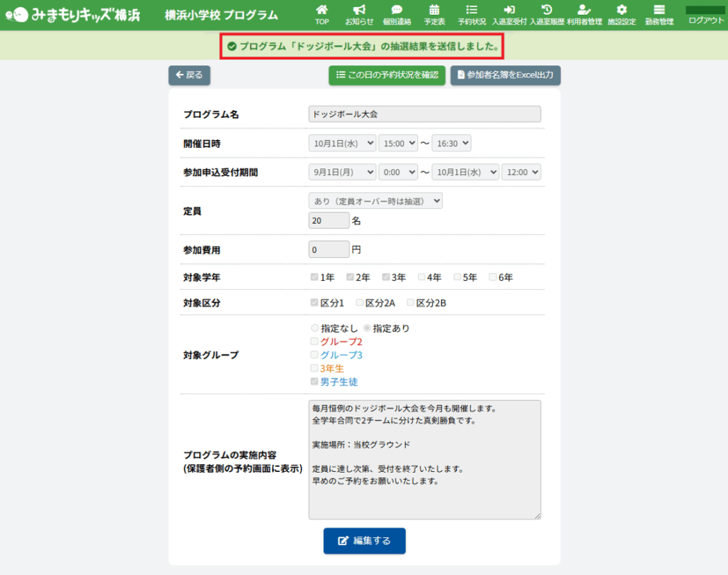Expand the 16:30 end time dropdown

(x=451, y=144)
